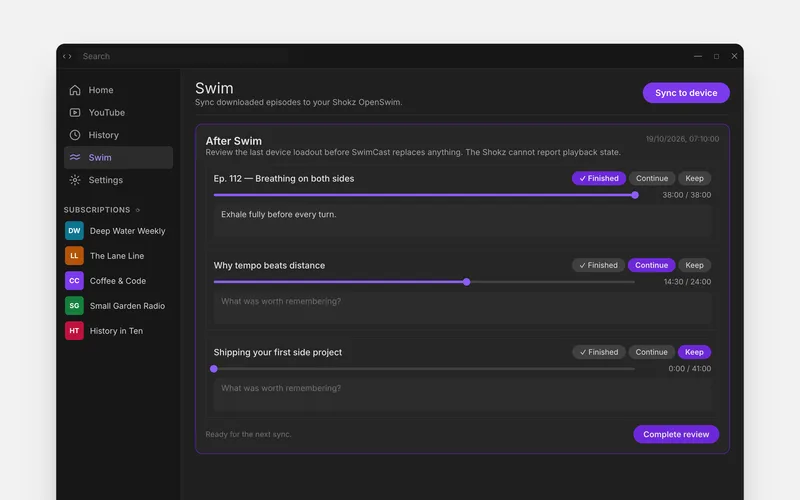Open the YouTube play icon in sidebar

(x=75, y=113)
